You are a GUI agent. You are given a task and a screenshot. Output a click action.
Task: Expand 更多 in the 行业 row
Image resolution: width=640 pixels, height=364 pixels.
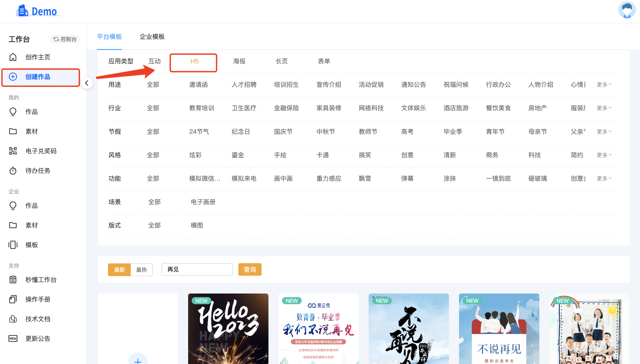604,108
